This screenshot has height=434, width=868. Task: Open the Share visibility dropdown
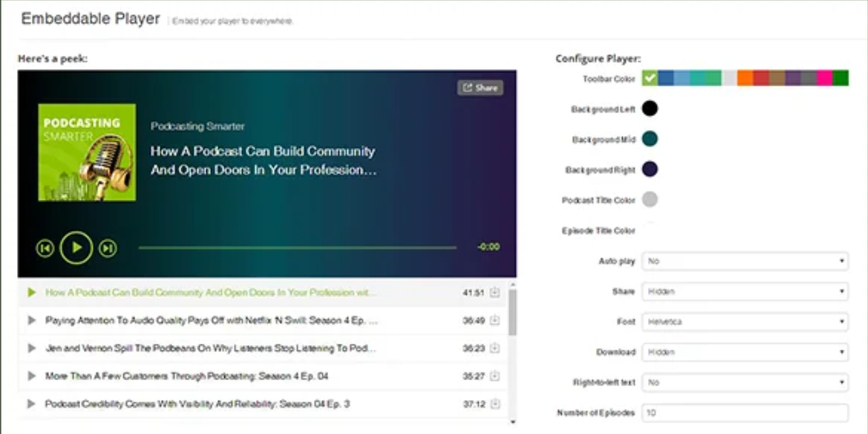pos(745,291)
